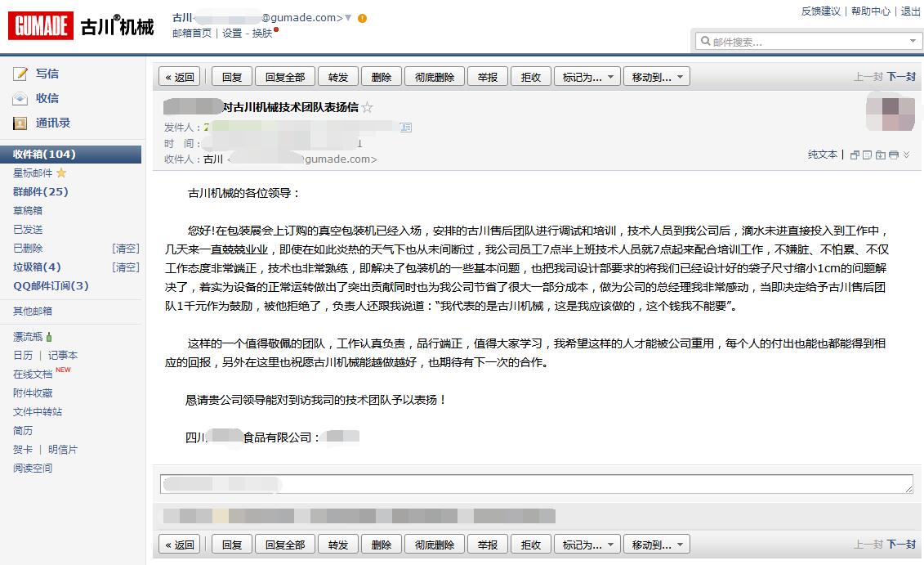Screen dimensions: 924x565
Task: Open the 收件箱(104) folder
Action: [71, 154]
